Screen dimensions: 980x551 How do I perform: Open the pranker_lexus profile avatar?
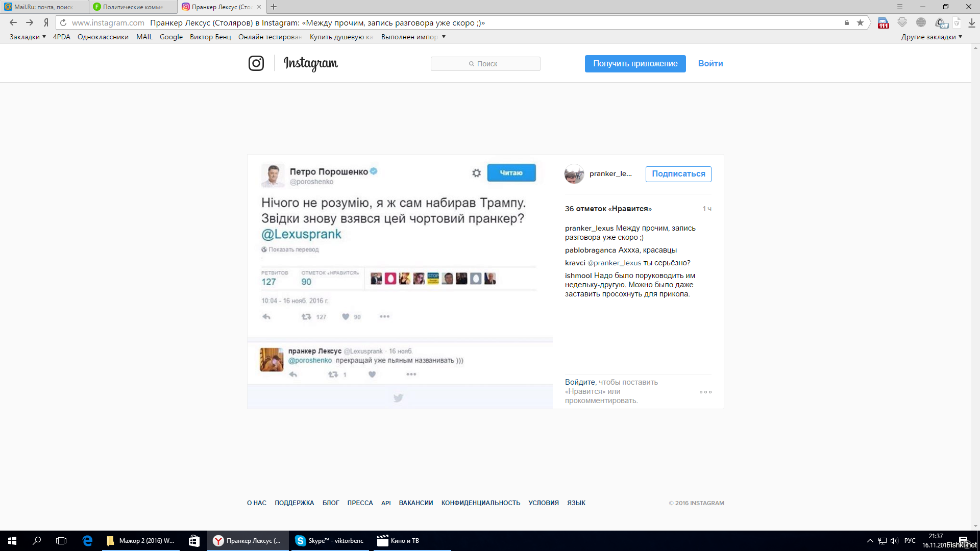tap(574, 174)
